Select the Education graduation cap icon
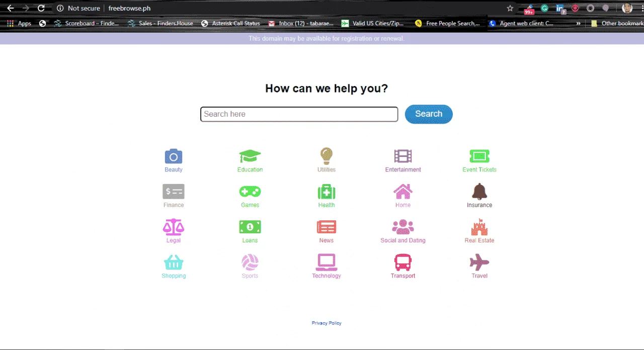This screenshot has height=350, width=644. coord(250,156)
